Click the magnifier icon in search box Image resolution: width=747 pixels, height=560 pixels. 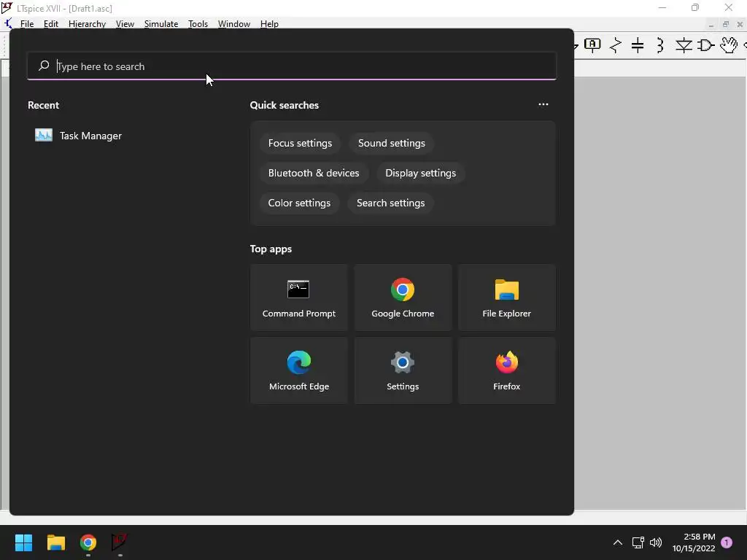[x=44, y=66]
